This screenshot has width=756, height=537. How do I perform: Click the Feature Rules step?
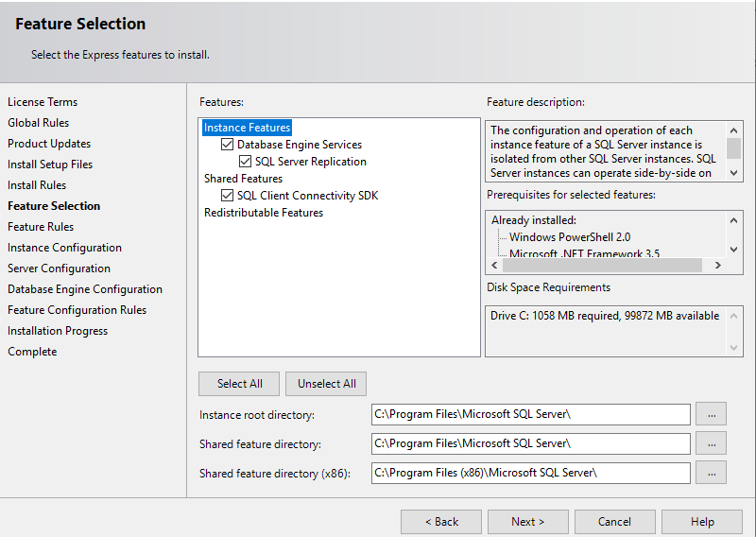point(41,227)
